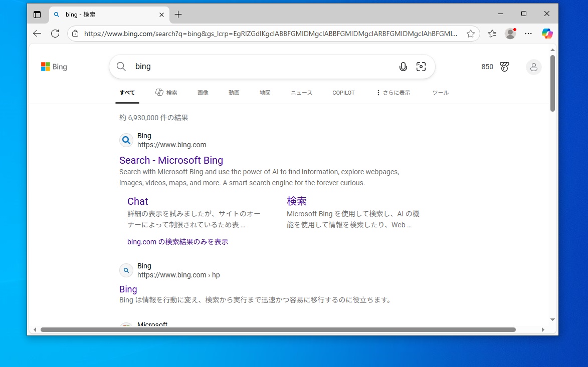588x367 pixels.
Task: Open 'Search - Microsoft Bing' result
Action: (x=171, y=160)
